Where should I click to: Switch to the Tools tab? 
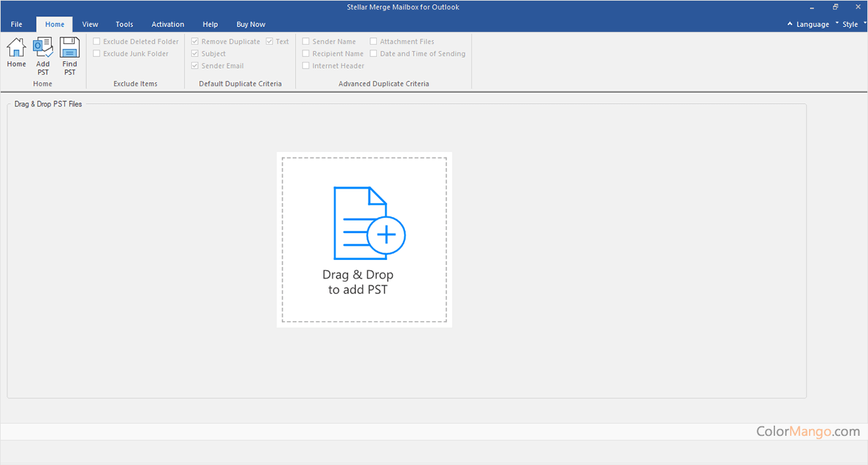pyautogui.click(x=124, y=24)
